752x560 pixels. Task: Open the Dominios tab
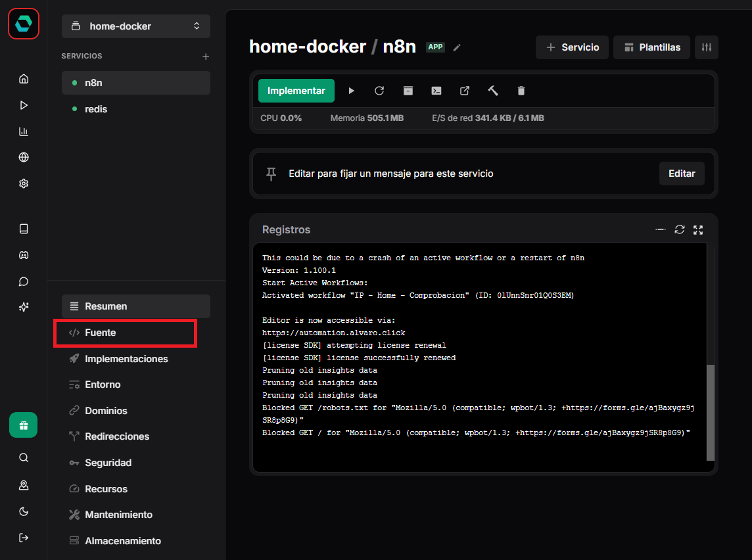coord(135,411)
